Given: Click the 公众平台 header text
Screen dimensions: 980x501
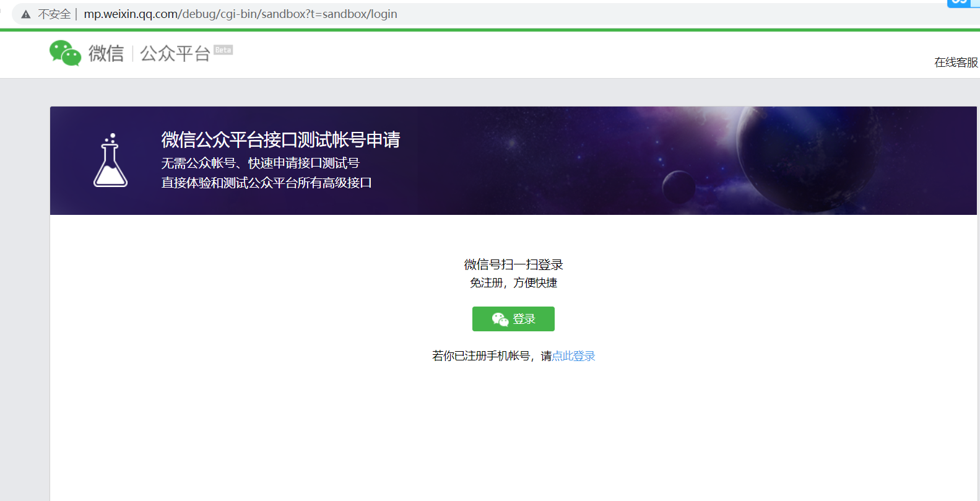Looking at the screenshot, I should 175,54.
